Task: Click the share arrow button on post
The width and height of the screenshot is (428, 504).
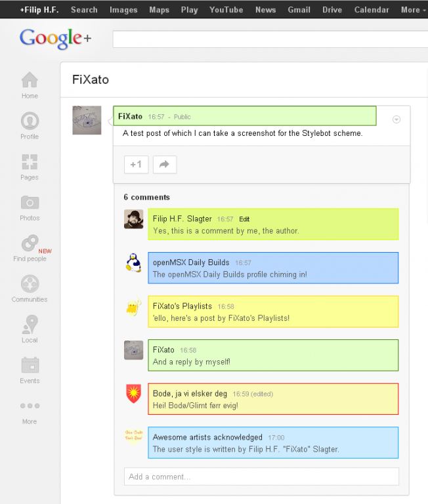Action: pos(165,165)
